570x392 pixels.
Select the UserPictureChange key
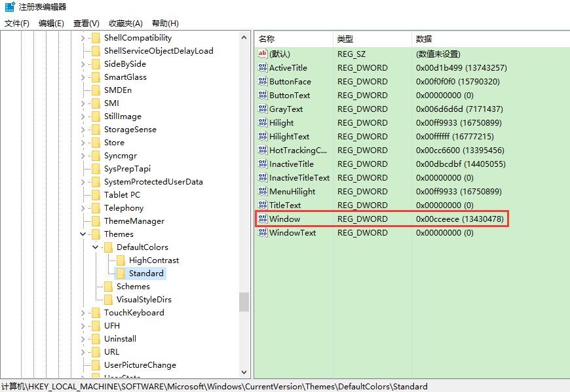pos(140,365)
